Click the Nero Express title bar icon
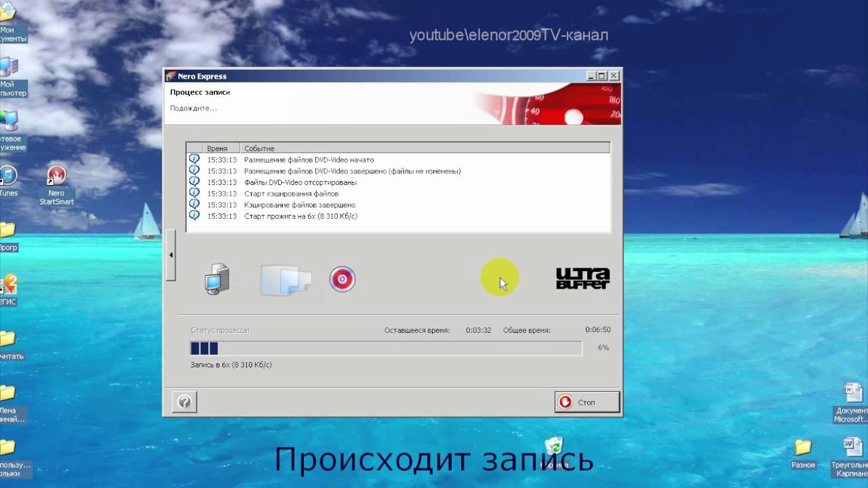 pyautogui.click(x=171, y=76)
